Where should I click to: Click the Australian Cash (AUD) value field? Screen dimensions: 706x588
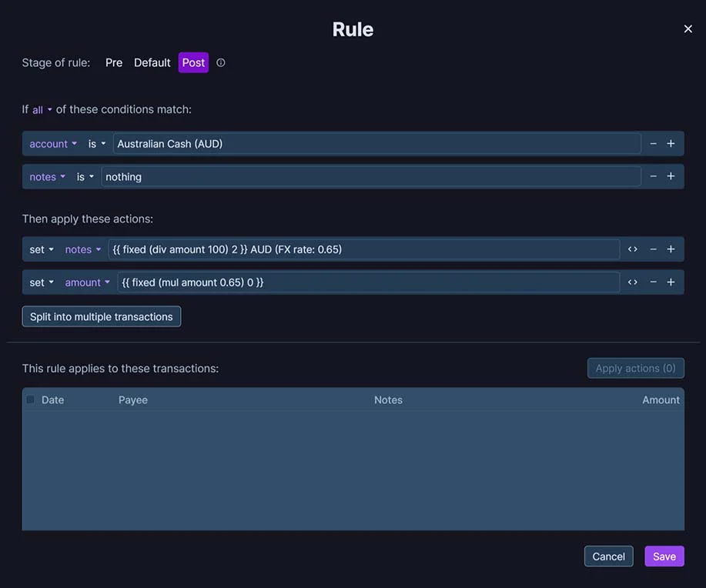pos(376,144)
